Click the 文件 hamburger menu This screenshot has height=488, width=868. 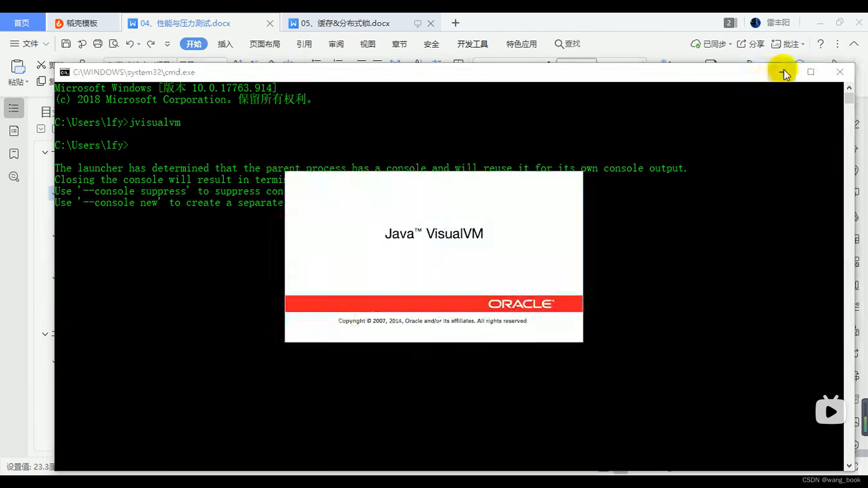14,44
